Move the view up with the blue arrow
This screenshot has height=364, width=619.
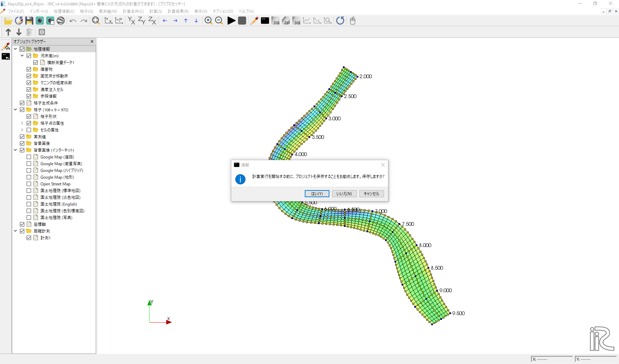(186, 21)
